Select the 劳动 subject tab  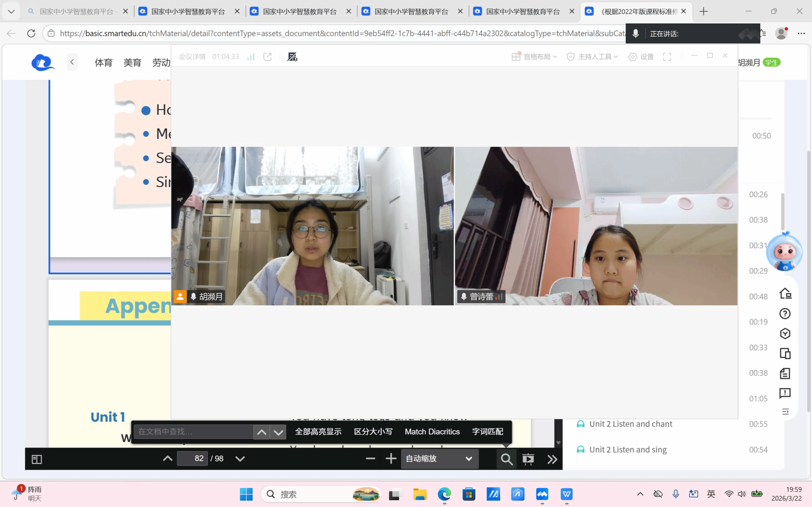tap(161, 63)
